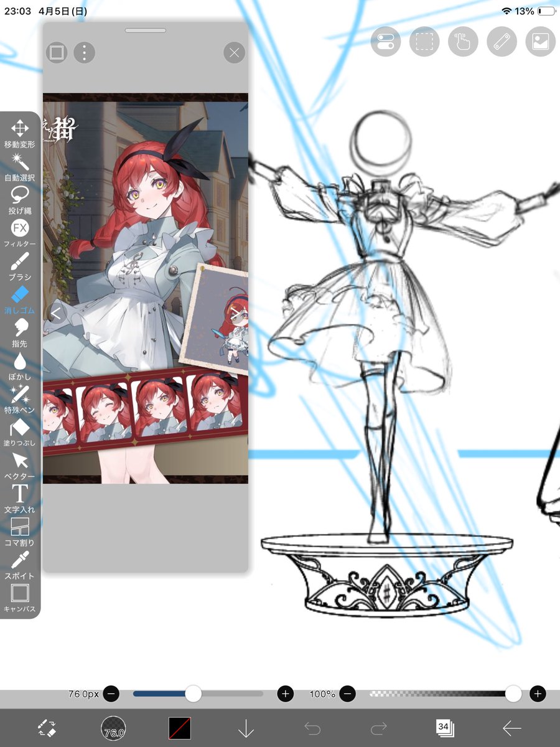Select the 文字入れ text tool
The height and width of the screenshot is (747, 560).
click(20, 498)
